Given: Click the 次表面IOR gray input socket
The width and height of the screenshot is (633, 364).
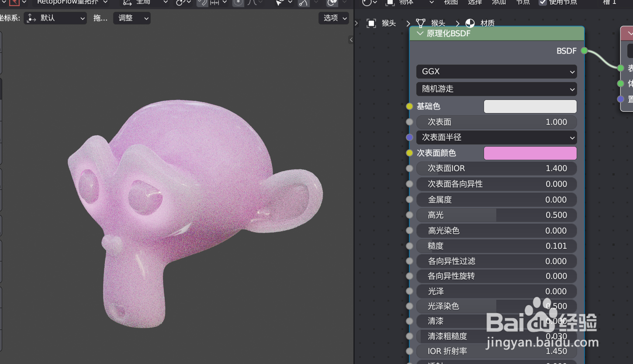Looking at the screenshot, I should coord(409,168).
